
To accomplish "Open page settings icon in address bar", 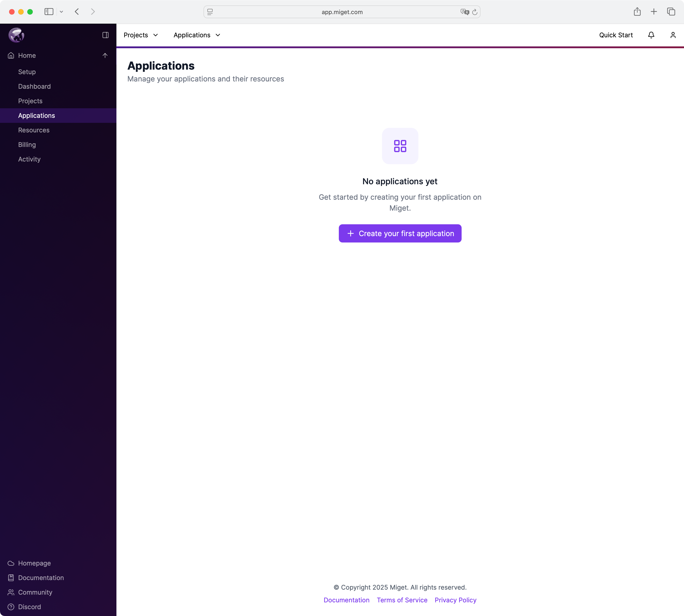I will tap(210, 12).
